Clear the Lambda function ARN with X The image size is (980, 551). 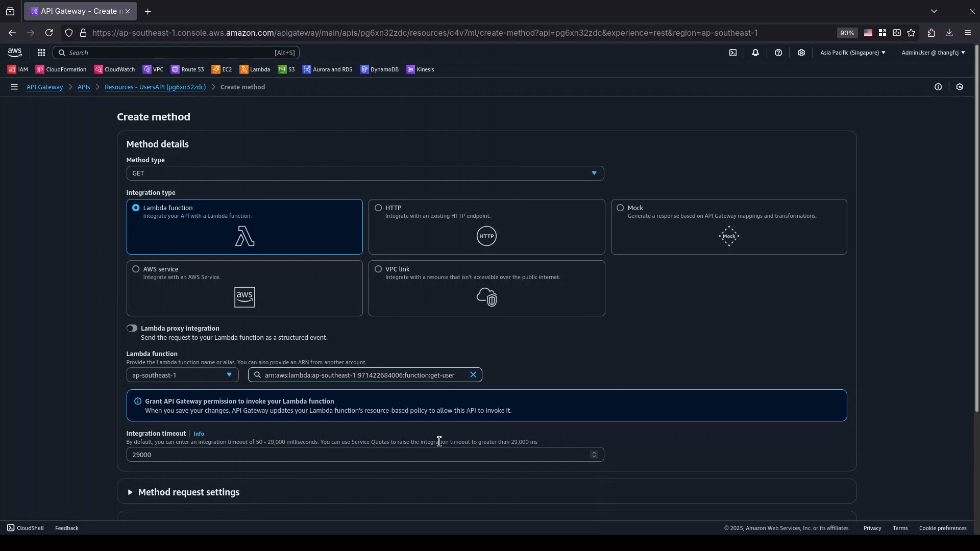coord(473,375)
